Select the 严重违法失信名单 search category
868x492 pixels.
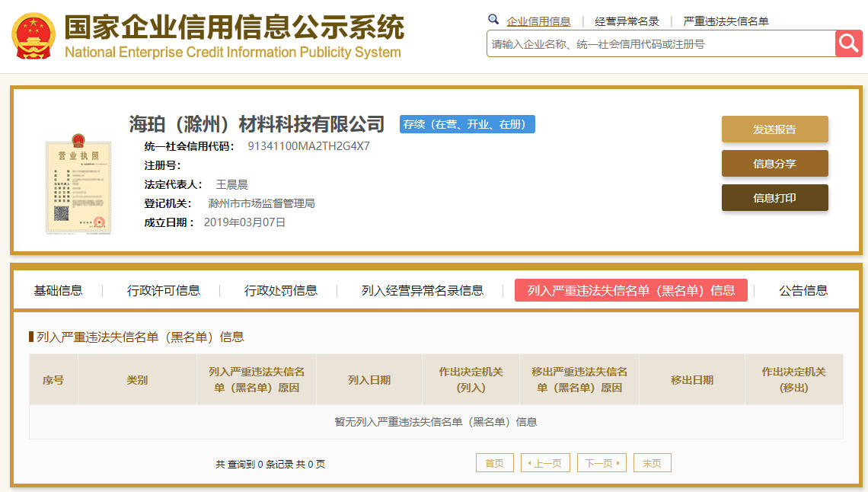click(726, 21)
